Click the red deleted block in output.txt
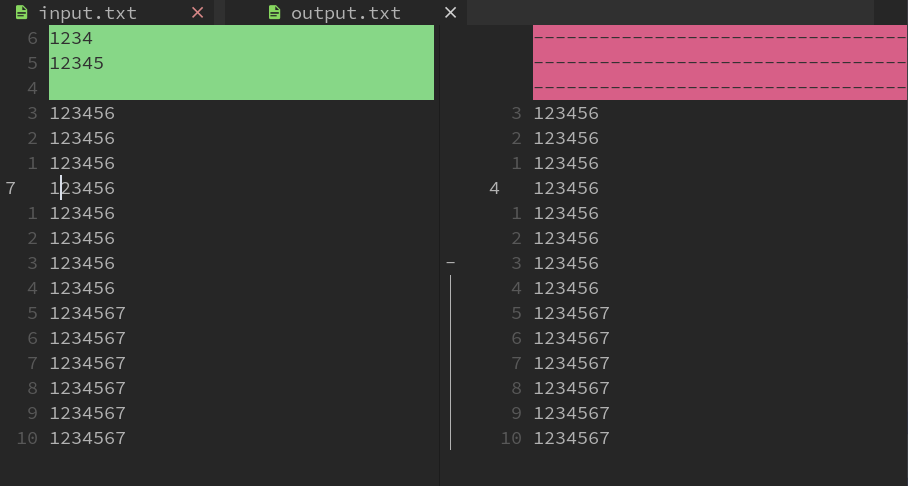Image resolution: width=908 pixels, height=486 pixels. (x=719, y=63)
